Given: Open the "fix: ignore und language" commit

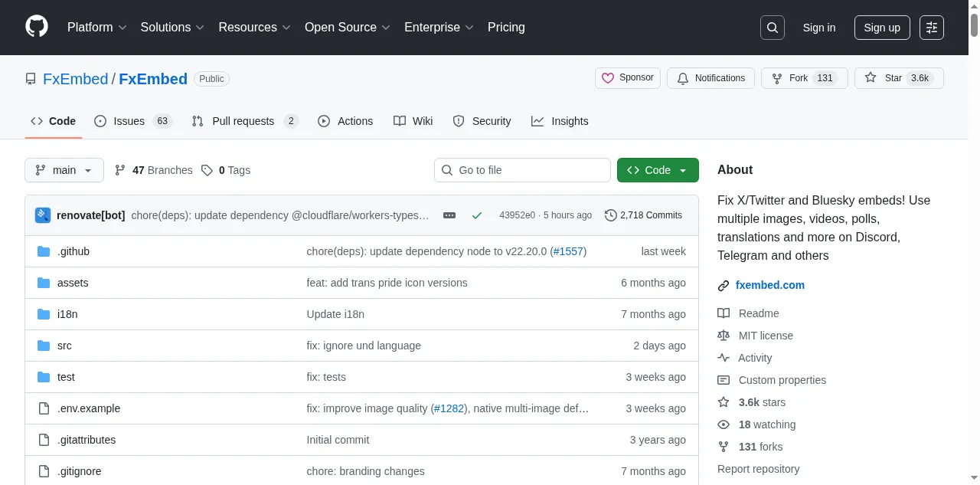Looking at the screenshot, I should coord(364,346).
